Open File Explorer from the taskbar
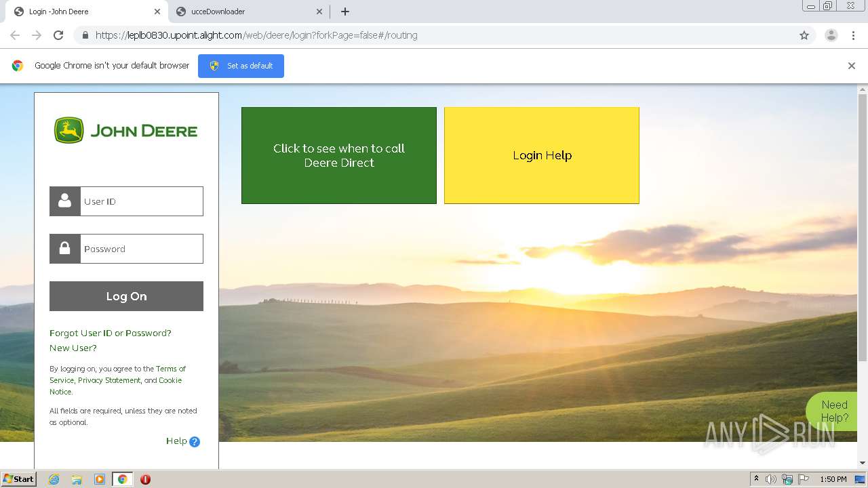868x488 pixels. (x=77, y=479)
